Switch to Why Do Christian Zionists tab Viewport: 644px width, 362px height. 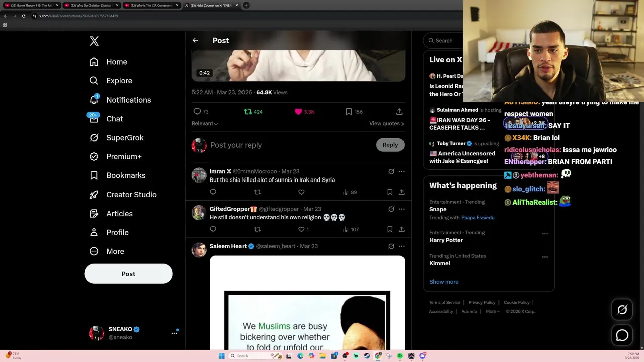point(91,5)
